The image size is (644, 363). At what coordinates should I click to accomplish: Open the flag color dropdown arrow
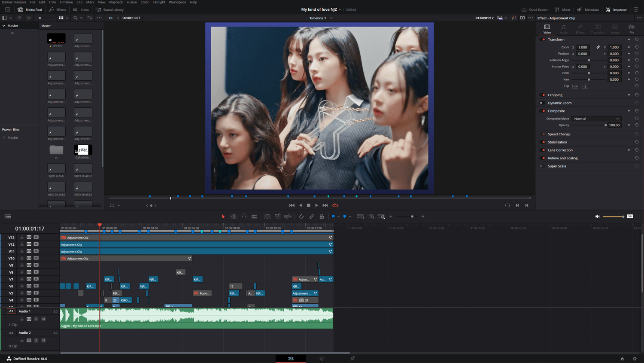(338, 217)
